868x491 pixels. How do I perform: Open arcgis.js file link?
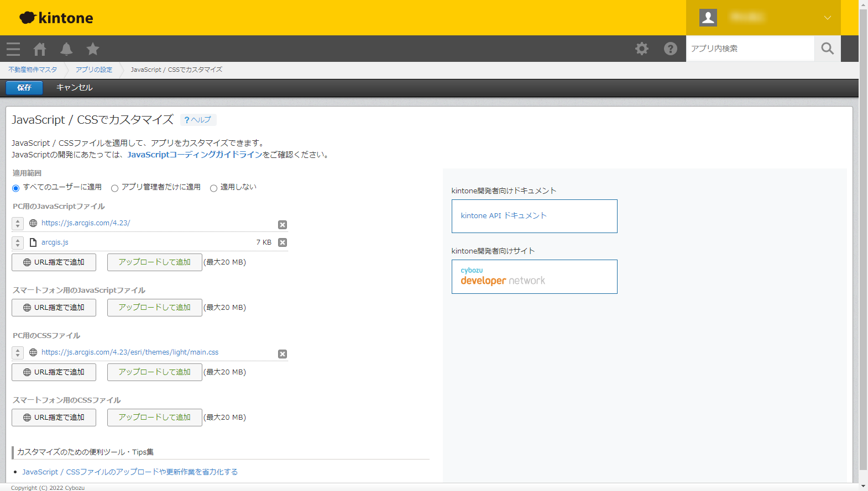pos(55,242)
